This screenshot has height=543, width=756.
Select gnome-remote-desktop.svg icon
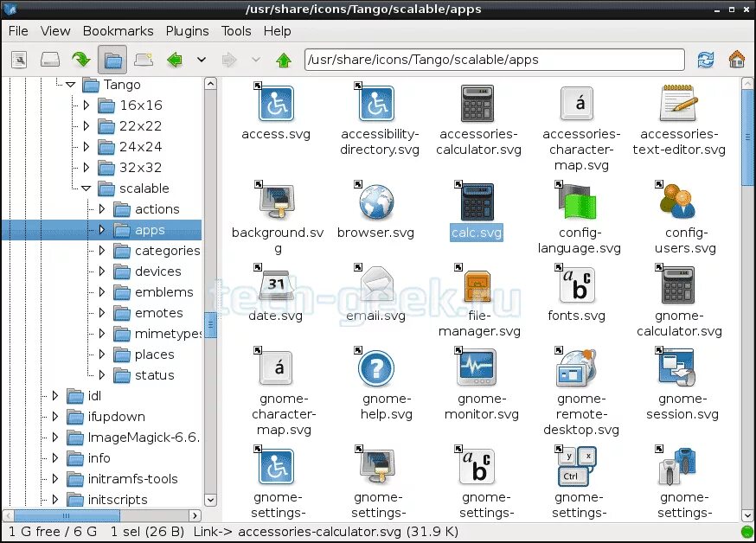point(578,367)
